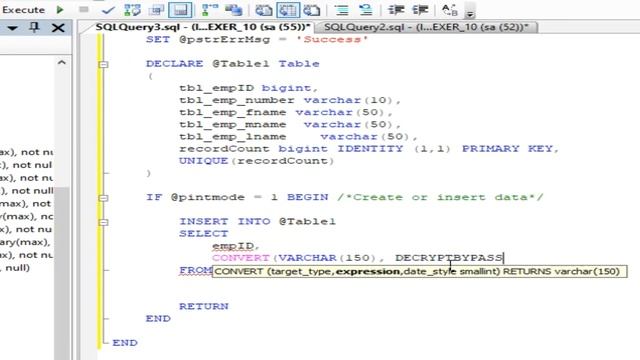Click the RETURN keyword

pos(203,307)
